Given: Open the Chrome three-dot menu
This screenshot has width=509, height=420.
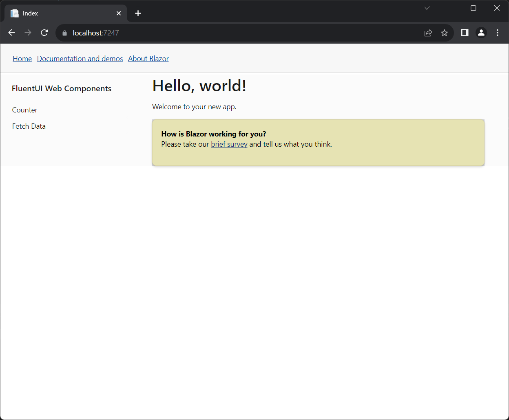Looking at the screenshot, I should pos(498,33).
